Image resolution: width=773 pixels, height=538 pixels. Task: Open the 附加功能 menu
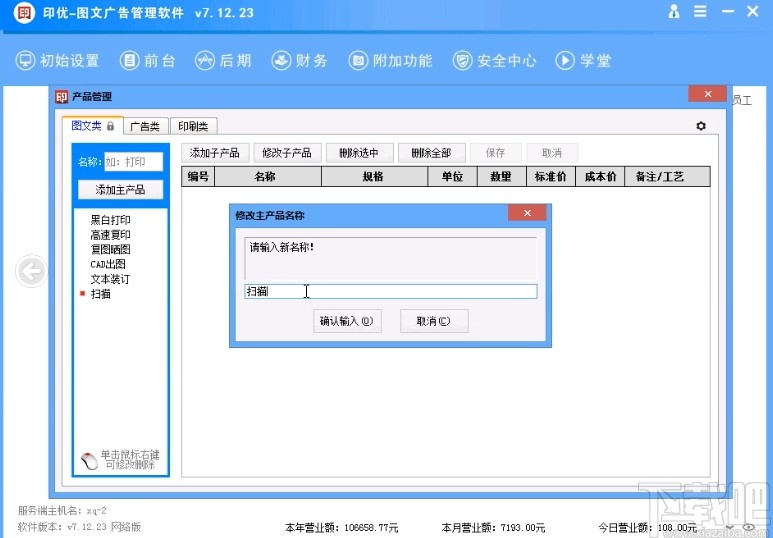pyautogui.click(x=390, y=61)
